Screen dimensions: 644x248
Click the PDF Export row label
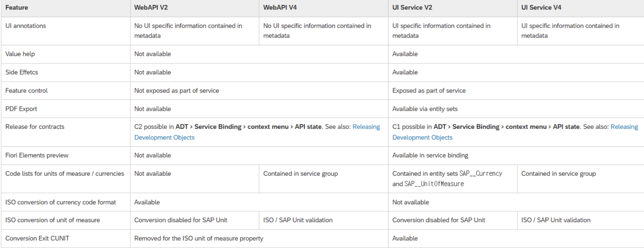[x=21, y=109]
